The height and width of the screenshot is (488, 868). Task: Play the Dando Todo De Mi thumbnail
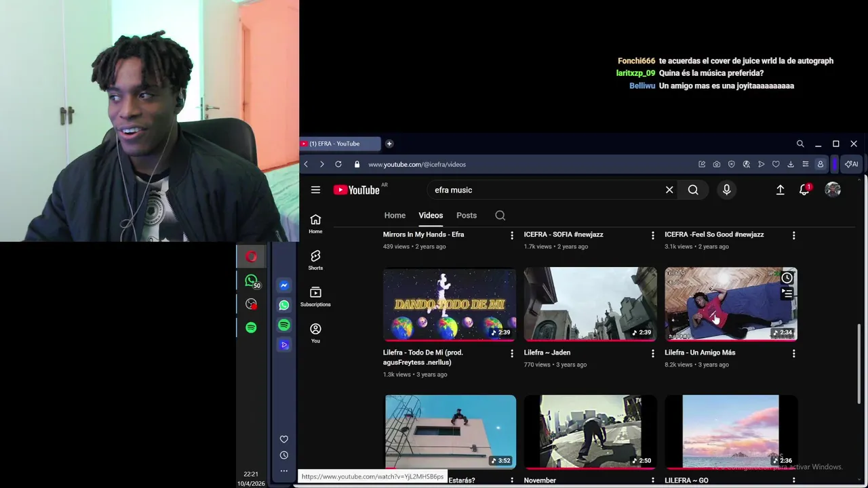(x=450, y=304)
